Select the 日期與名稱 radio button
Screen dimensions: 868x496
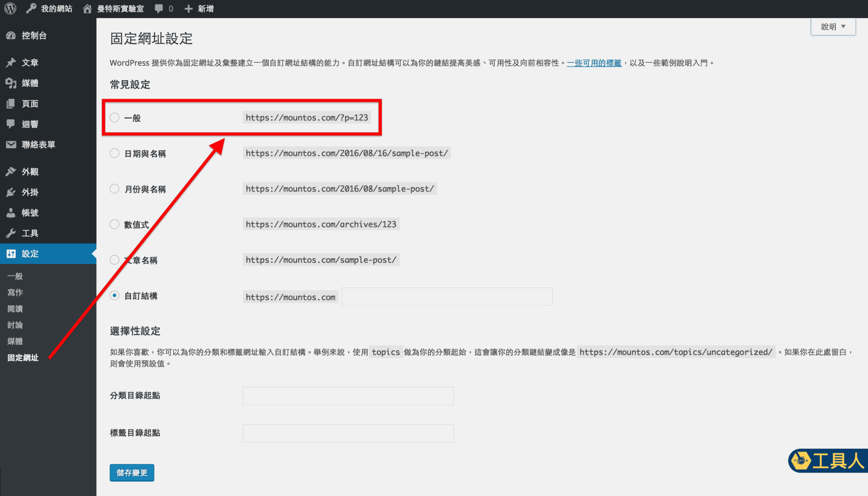114,153
